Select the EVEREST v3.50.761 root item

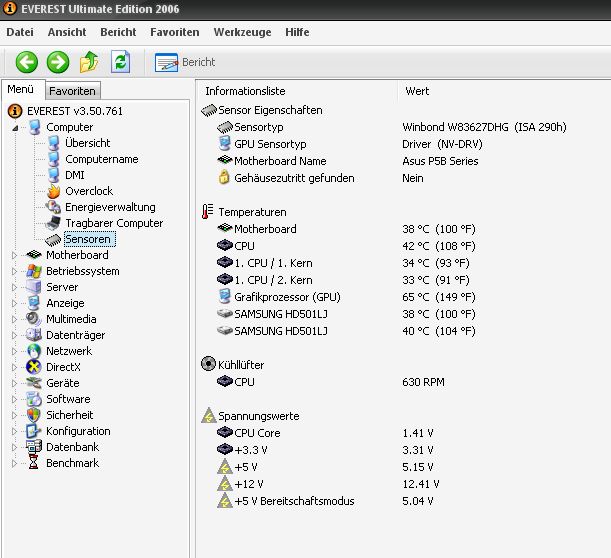pyautogui.click(x=74, y=111)
